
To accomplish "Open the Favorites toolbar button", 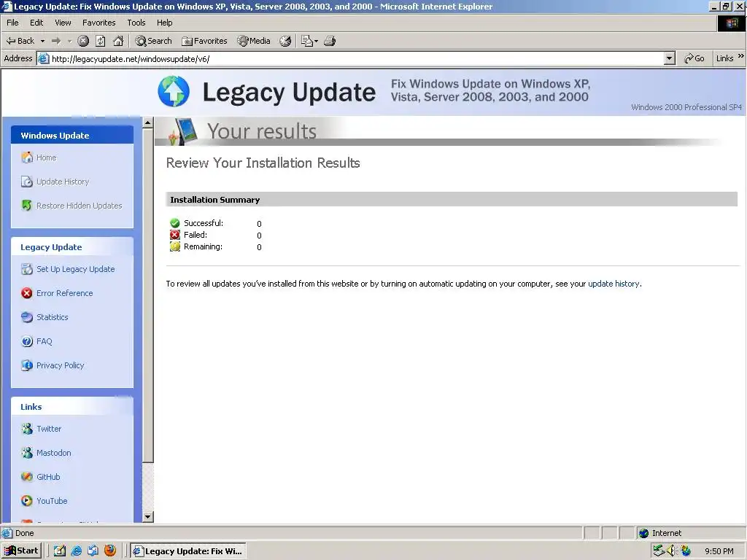I will tap(204, 41).
